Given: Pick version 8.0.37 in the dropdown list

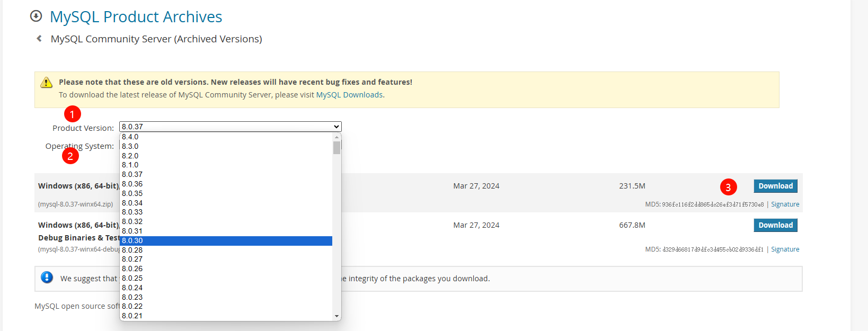Looking at the screenshot, I should click(x=226, y=174).
